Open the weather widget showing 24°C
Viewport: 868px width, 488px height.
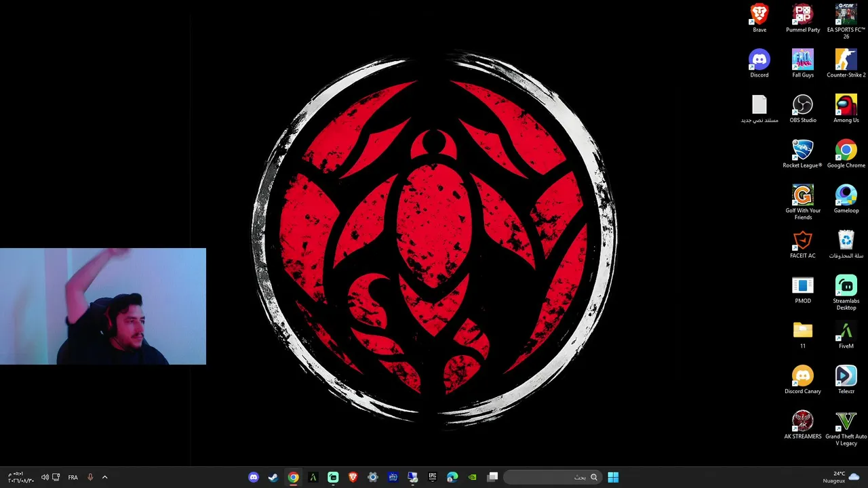click(842, 477)
